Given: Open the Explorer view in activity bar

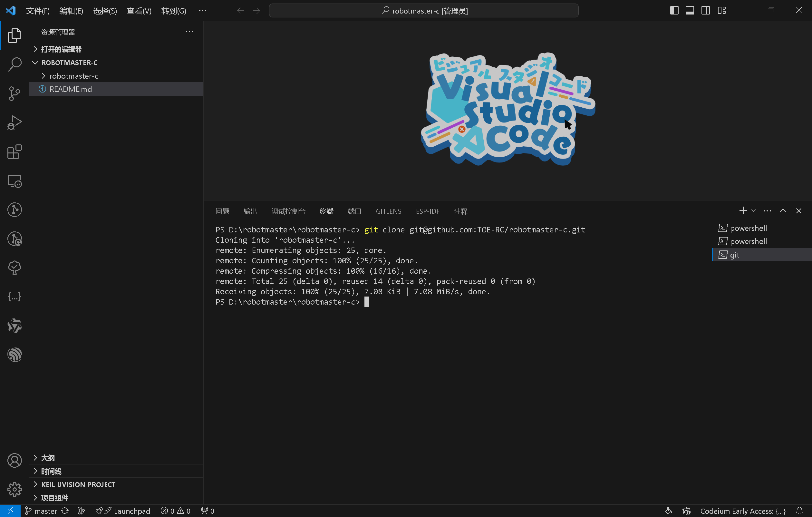Looking at the screenshot, I should click(15, 35).
